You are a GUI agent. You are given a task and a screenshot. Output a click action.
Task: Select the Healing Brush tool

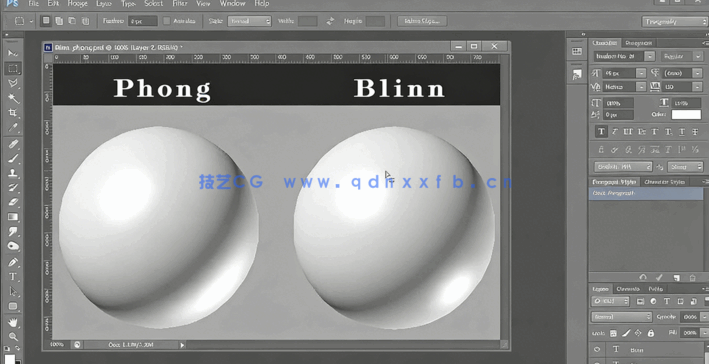tap(13, 144)
